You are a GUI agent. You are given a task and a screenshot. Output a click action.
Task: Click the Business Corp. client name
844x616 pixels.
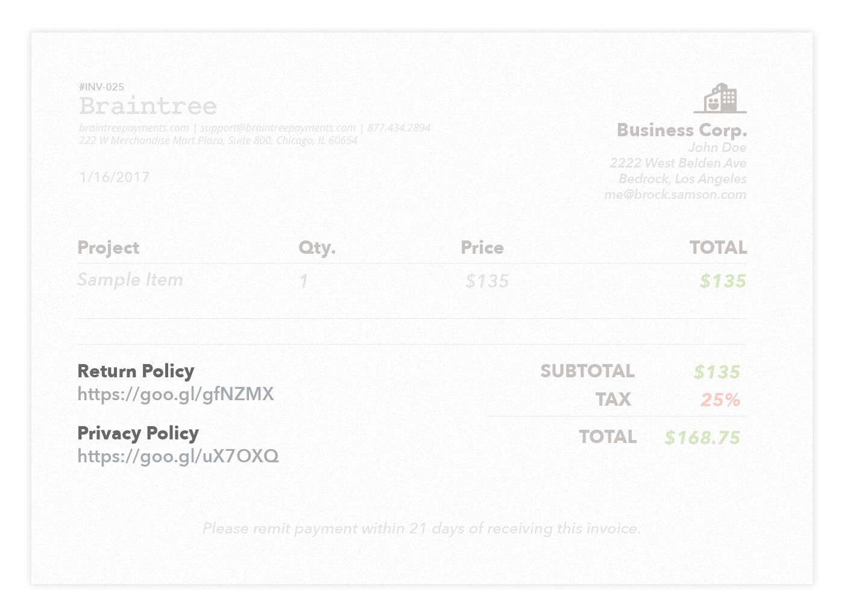[x=682, y=130]
